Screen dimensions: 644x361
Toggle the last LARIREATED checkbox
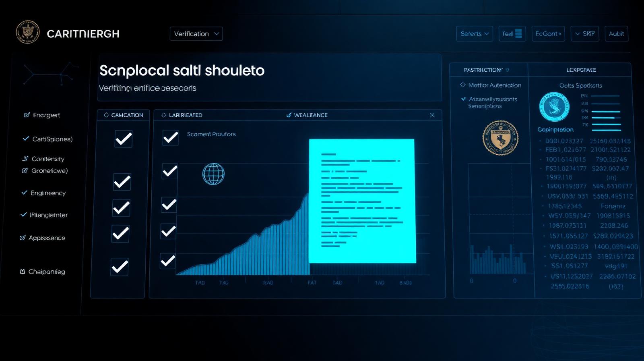[167, 261]
